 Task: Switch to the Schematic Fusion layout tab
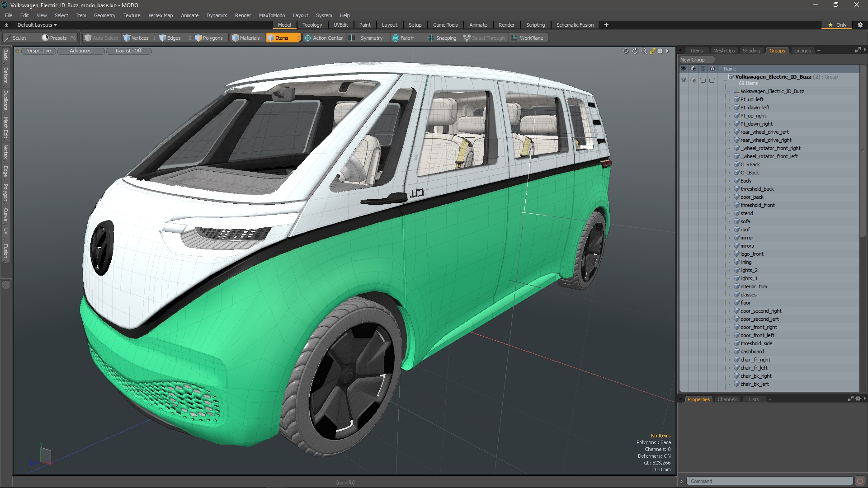click(x=575, y=25)
